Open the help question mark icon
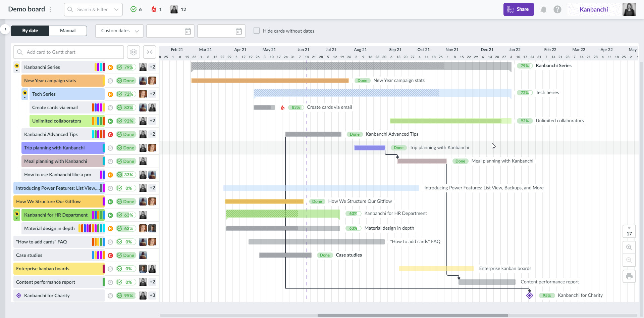644x318 pixels. (557, 9)
